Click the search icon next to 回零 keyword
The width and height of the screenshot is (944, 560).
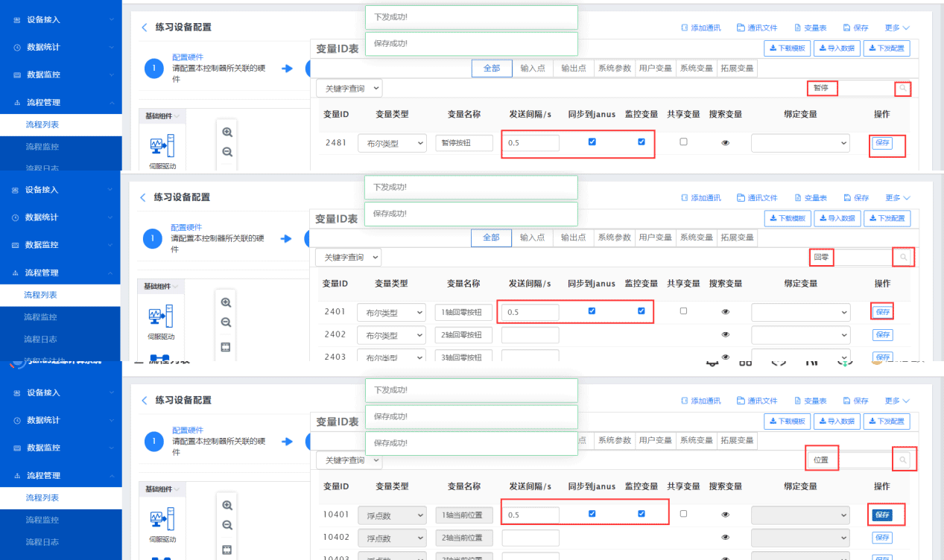tap(903, 258)
